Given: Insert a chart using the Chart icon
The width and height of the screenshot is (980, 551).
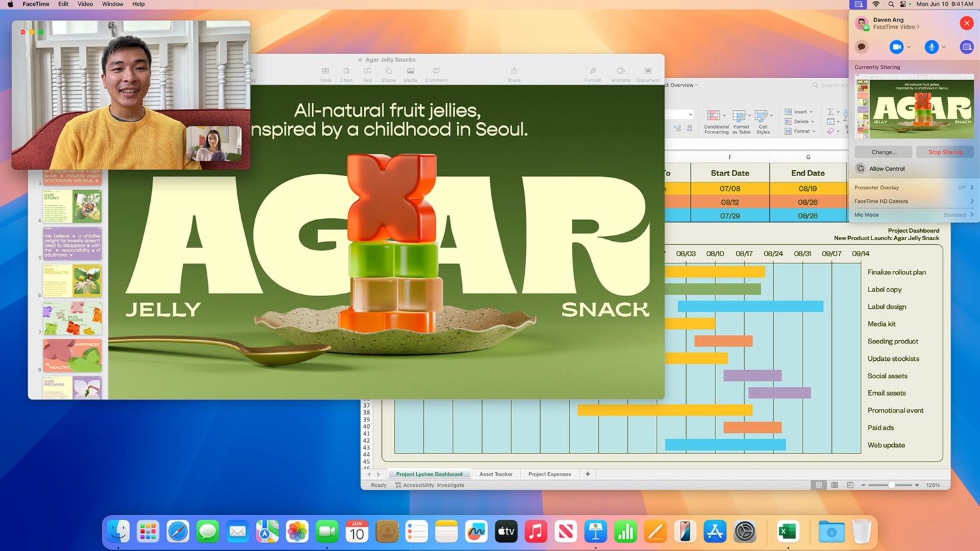Looking at the screenshot, I should coord(346,72).
